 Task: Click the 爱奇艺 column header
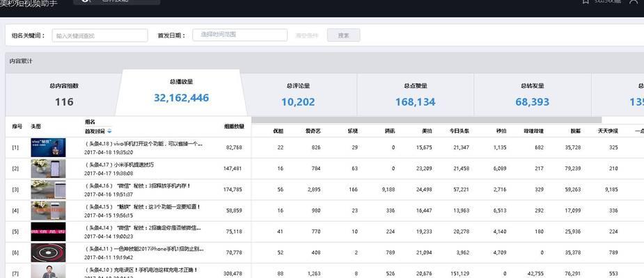click(x=313, y=131)
